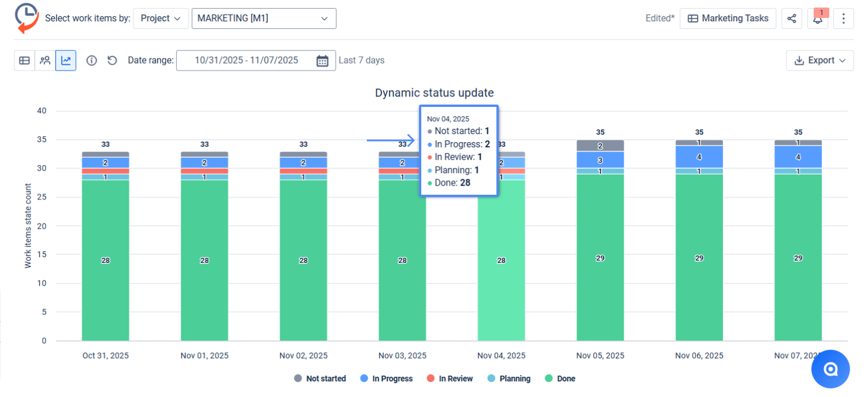Open the chat support bubble
Image resolution: width=868 pixels, height=397 pixels.
830,369
